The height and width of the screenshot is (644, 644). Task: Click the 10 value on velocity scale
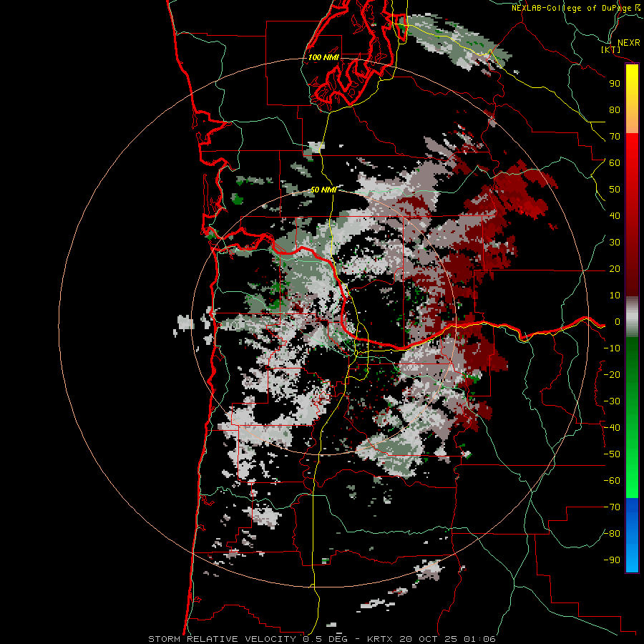click(x=615, y=296)
